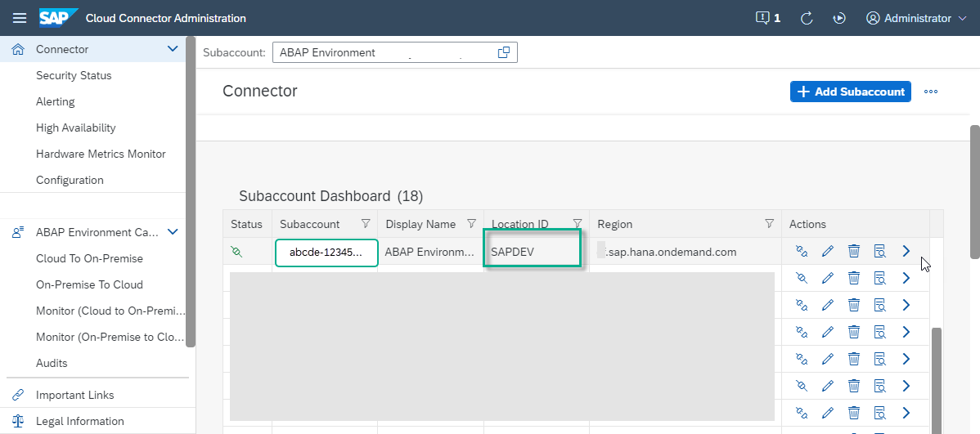Click the ABAP Environm... display name cell
Image resolution: width=980 pixels, height=434 pixels.
(430, 253)
